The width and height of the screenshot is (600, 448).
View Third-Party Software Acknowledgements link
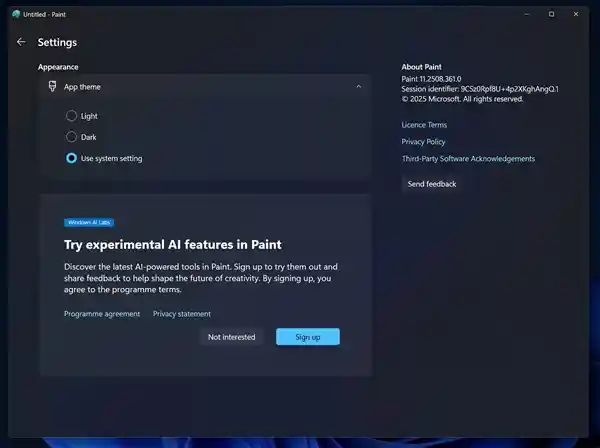pyautogui.click(x=468, y=159)
